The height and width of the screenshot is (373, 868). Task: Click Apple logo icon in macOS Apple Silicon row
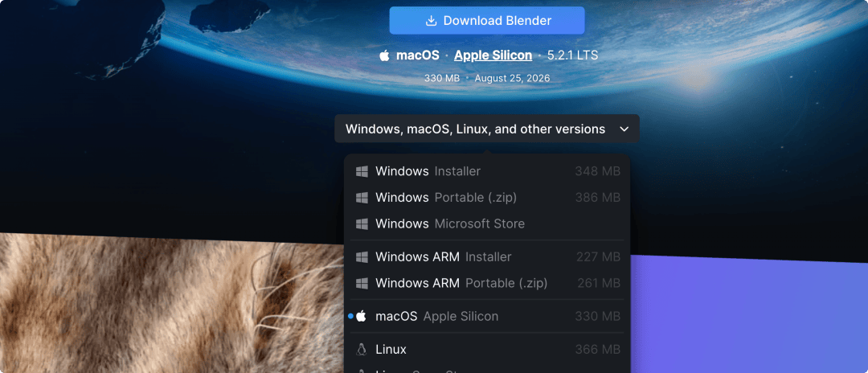point(362,316)
